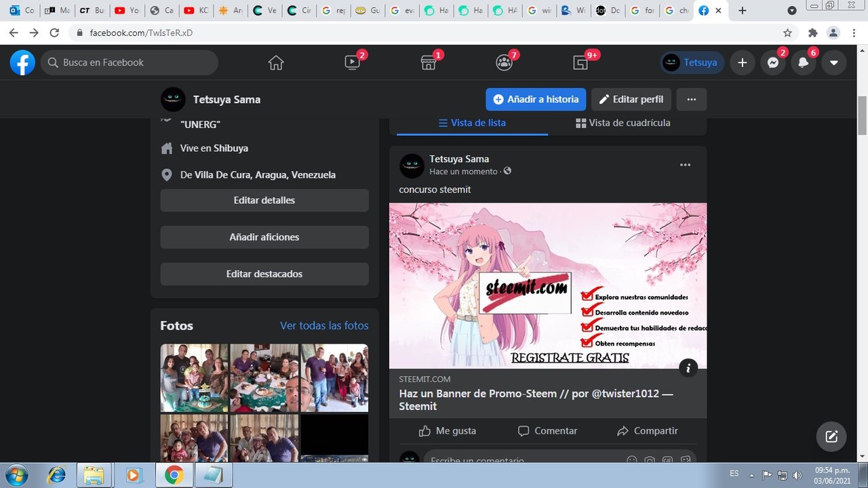Click the Chrome taskbar icon
Screen dimensions: 868x488
174,476
